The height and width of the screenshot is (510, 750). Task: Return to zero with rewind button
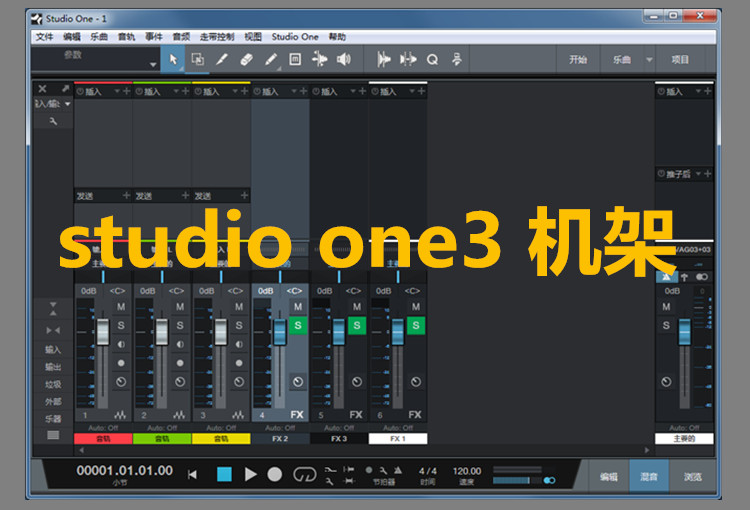192,475
